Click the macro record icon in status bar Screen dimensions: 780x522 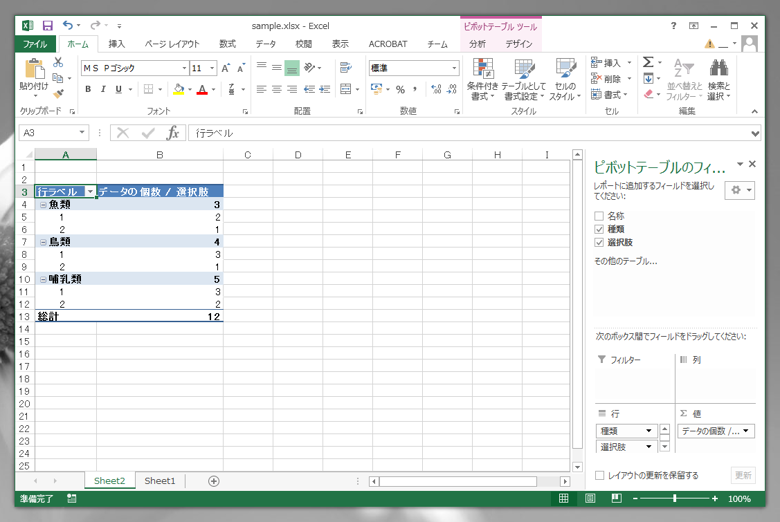72,499
